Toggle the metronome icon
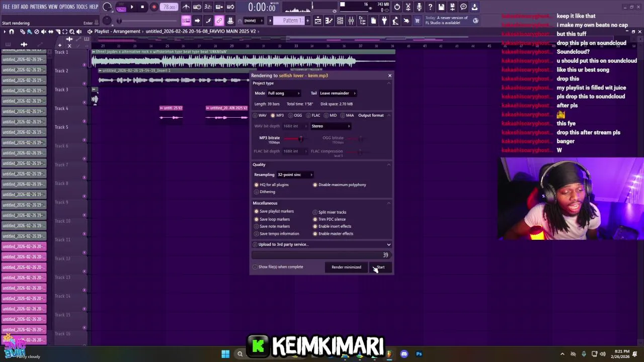The height and width of the screenshot is (362, 644). point(186,7)
